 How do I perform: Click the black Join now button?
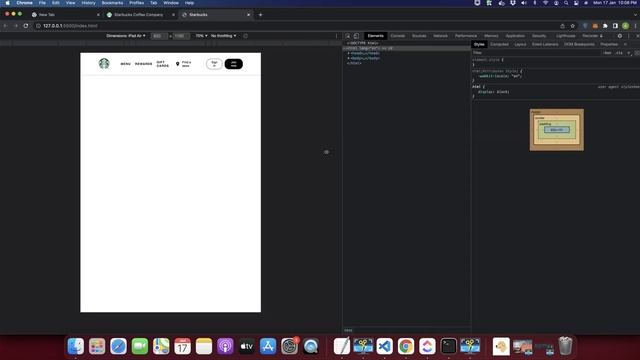point(233,64)
